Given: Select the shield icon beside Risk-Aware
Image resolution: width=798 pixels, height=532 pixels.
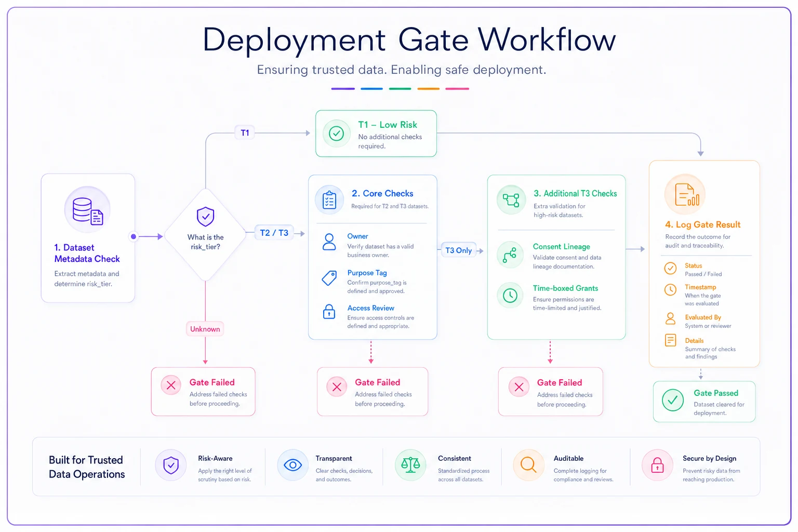Looking at the screenshot, I should coord(171,465).
